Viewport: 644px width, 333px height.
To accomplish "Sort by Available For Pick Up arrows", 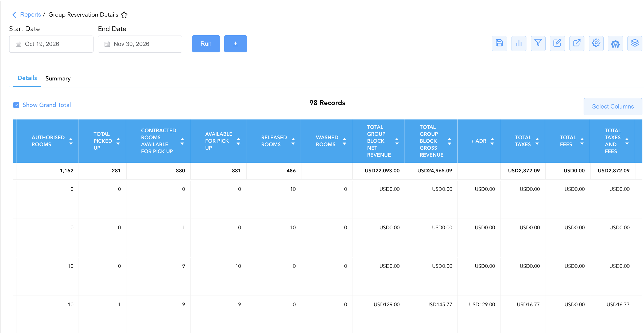I will [x=238, y=141].
